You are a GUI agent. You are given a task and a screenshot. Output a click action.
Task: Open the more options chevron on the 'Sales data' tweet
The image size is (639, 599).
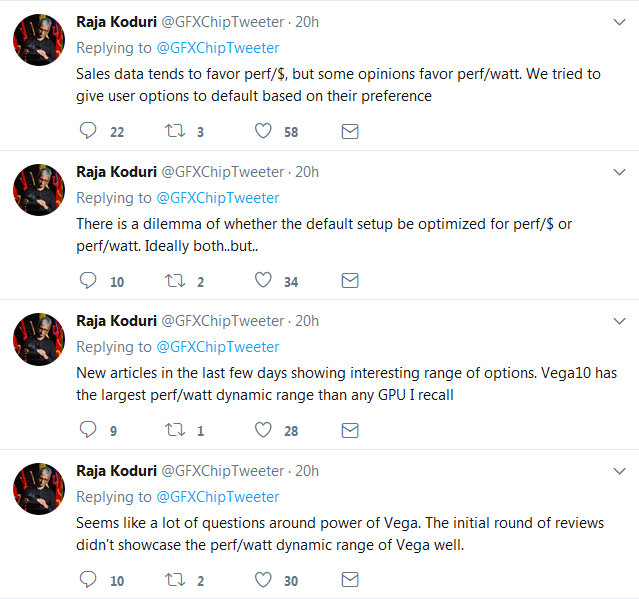point(617,22)
